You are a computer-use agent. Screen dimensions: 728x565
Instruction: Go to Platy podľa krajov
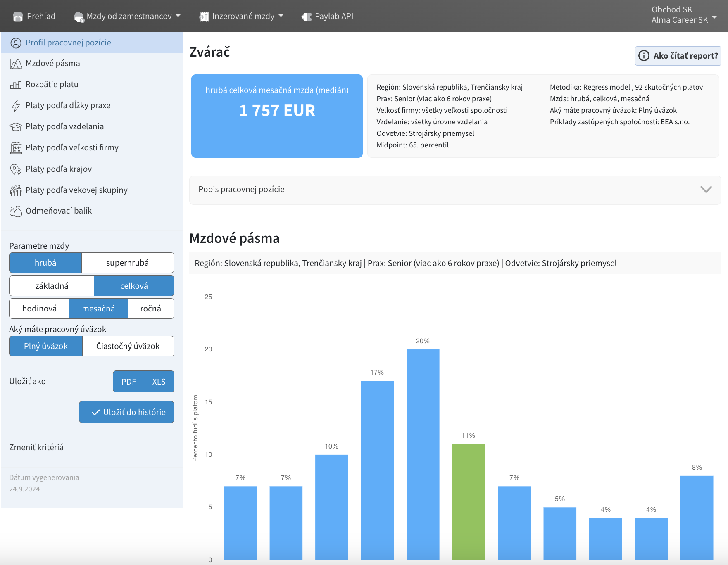point(92,169)
